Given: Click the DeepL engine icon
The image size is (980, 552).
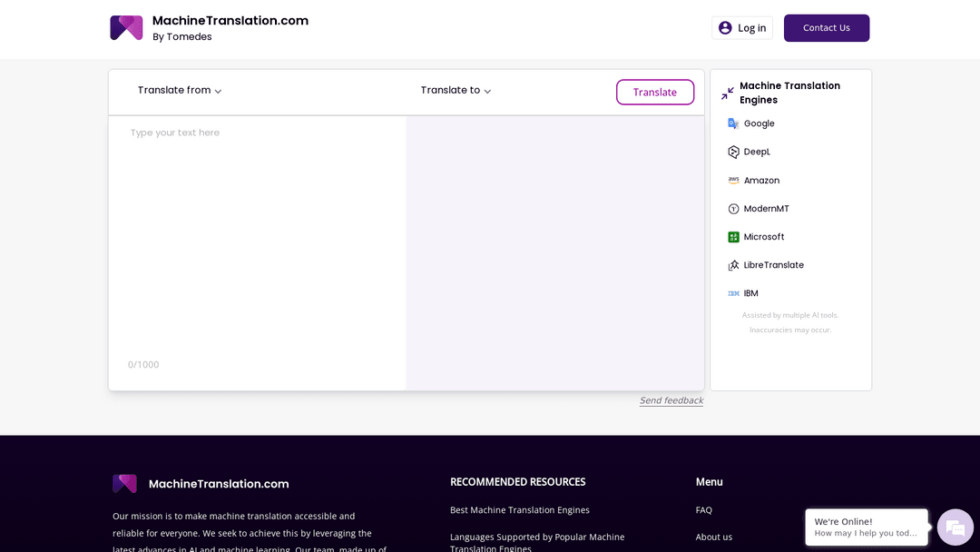Looking at the screenshot, I should (733, 152).
